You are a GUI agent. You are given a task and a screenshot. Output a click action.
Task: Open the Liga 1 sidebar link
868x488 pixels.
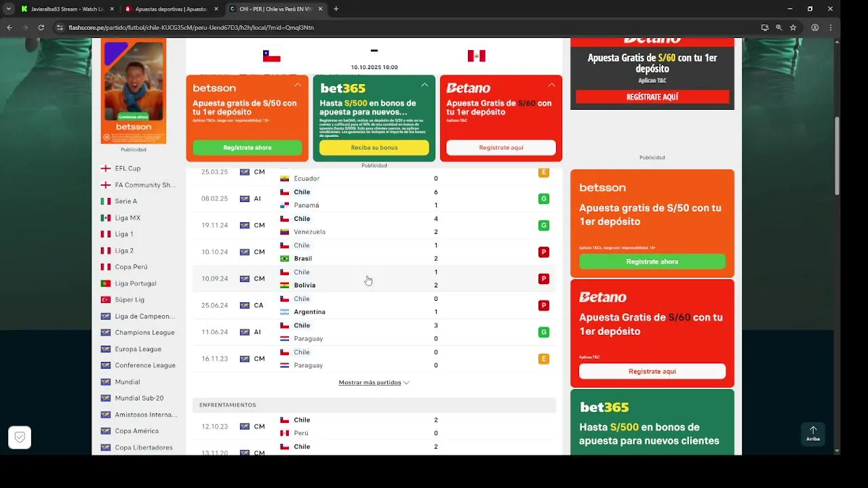[124, 234]
